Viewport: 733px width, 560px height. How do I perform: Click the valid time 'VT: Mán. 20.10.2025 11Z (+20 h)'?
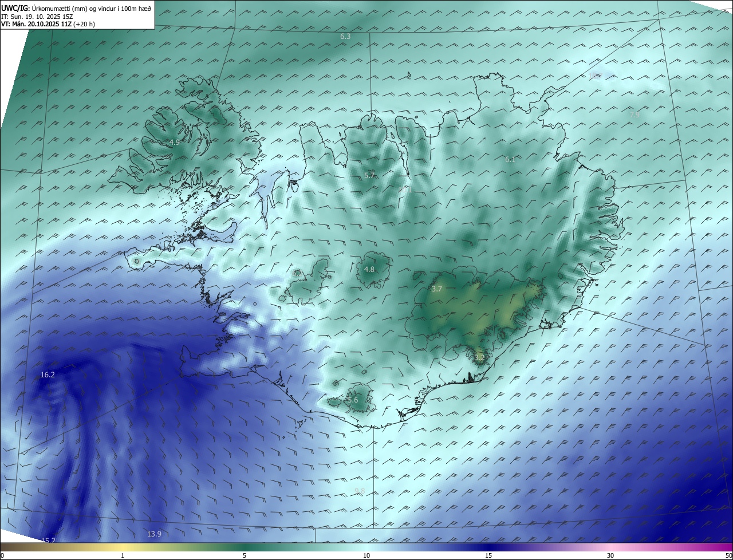pos(49,25)
